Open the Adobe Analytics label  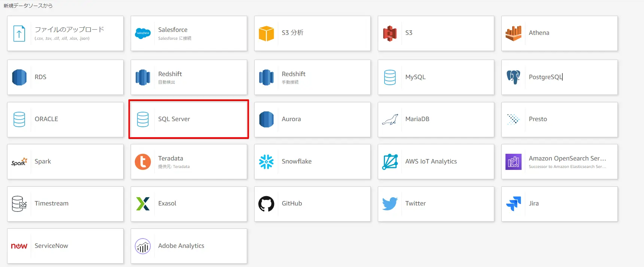click(x=181, y=246)
